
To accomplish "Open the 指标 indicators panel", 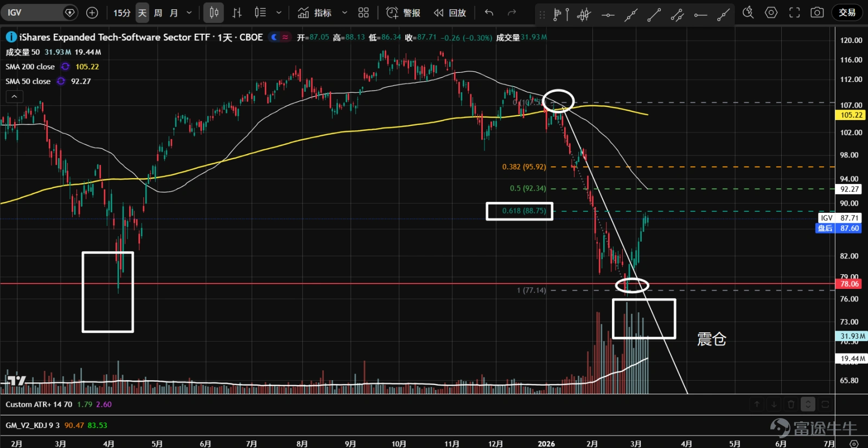I will click(x=315, y=12).
